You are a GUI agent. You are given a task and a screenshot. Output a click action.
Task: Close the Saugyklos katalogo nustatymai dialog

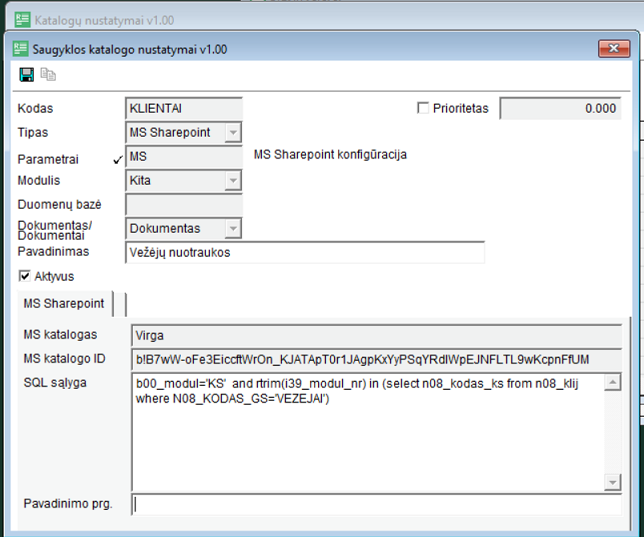tap(612, 48)
